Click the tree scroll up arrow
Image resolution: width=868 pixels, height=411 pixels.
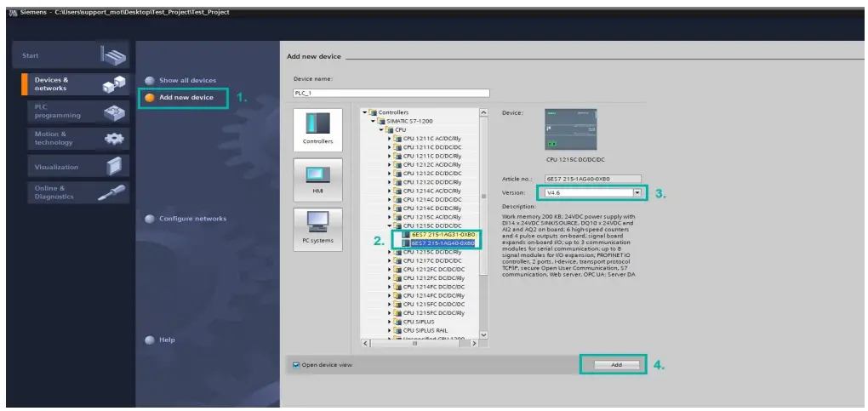[x=483, y=112]
